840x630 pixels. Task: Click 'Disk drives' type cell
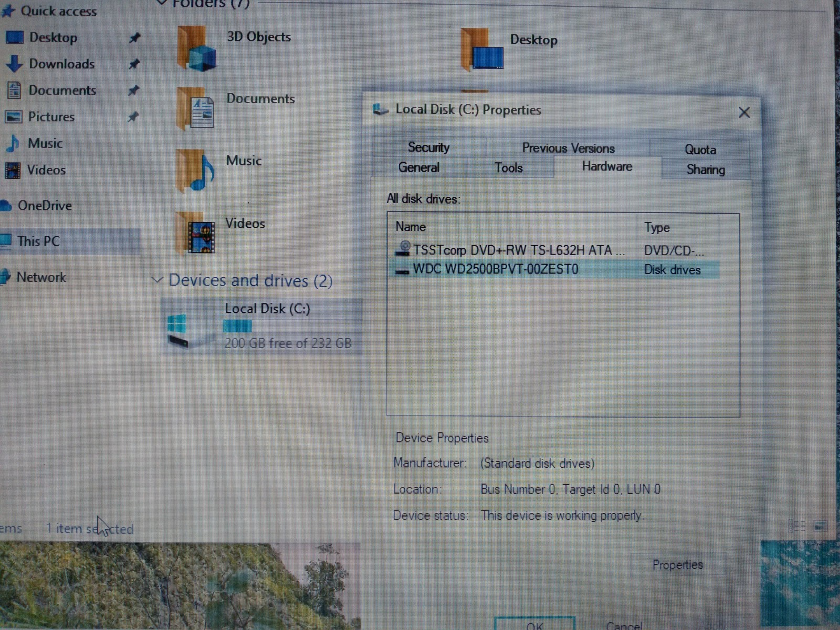(672, 270)
